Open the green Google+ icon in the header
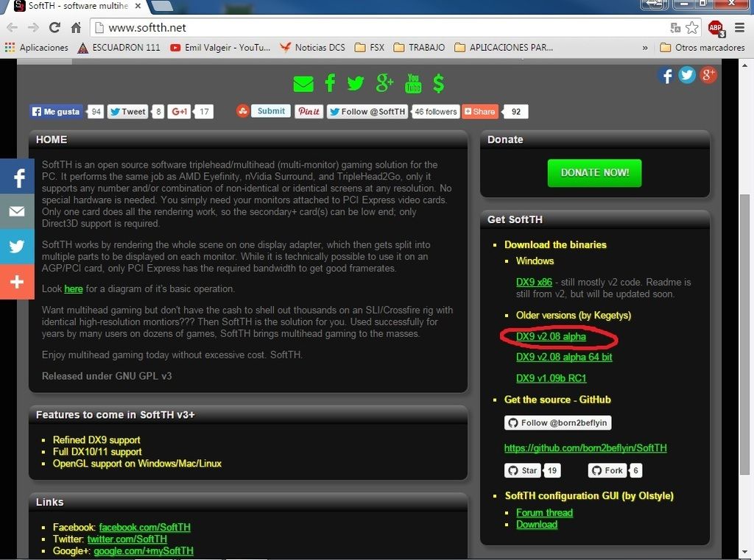Image resolution: width=754 pixels, height=560 pixels. coord(384,83)
